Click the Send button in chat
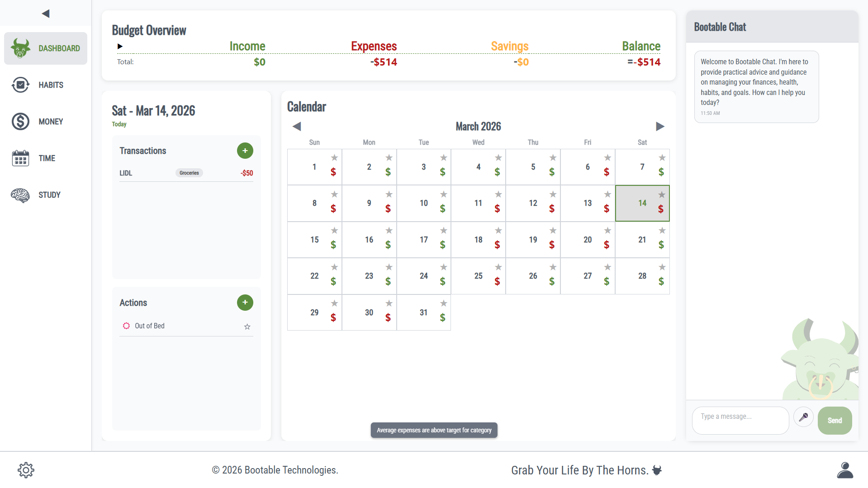868x488 pixels. click(835, 420)
